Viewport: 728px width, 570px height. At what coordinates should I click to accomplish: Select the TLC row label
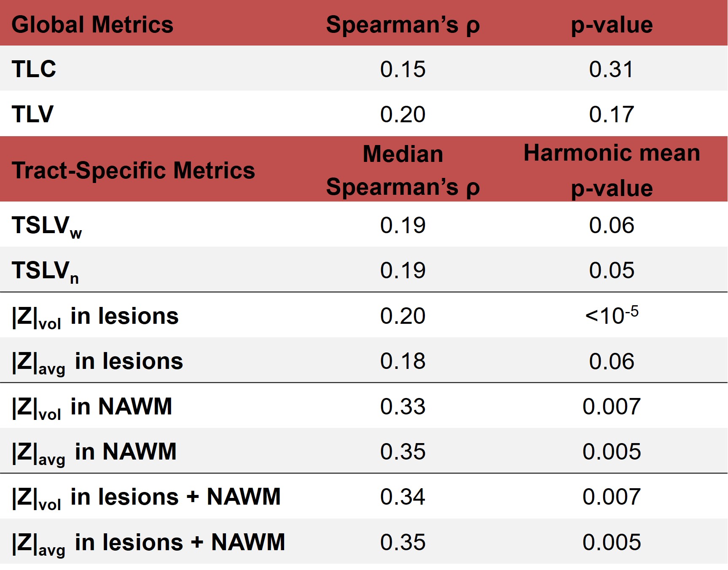[34, 69]
